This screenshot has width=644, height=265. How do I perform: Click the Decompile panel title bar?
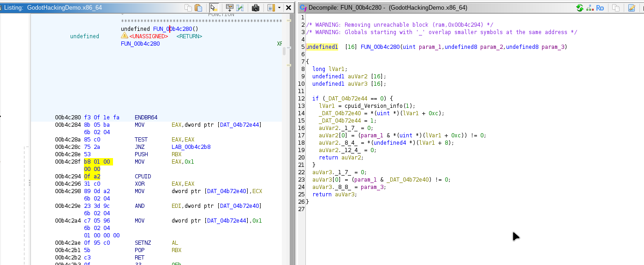click(471, 8)
